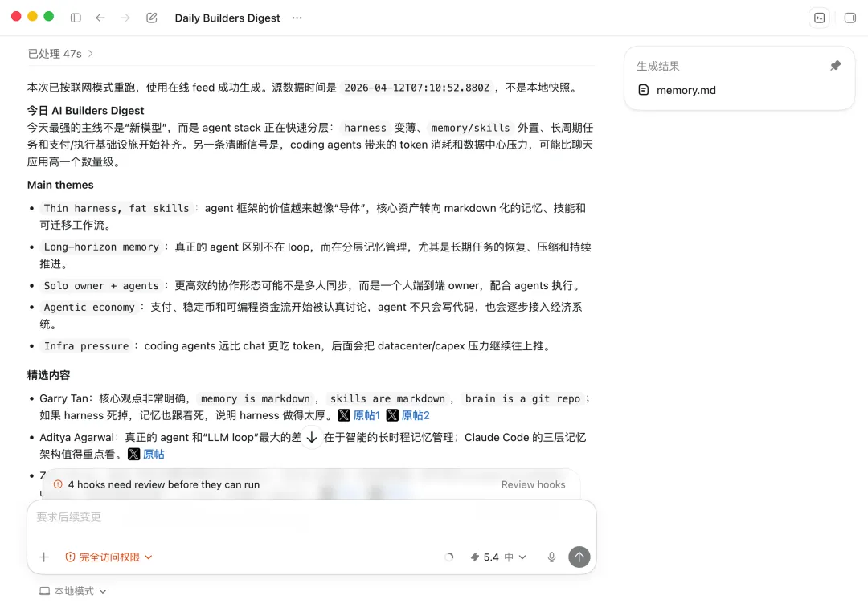Click the Daily Builders Digest title
Image resolution: width=868 pixels, height=608 pixels.
click(227, 18)
